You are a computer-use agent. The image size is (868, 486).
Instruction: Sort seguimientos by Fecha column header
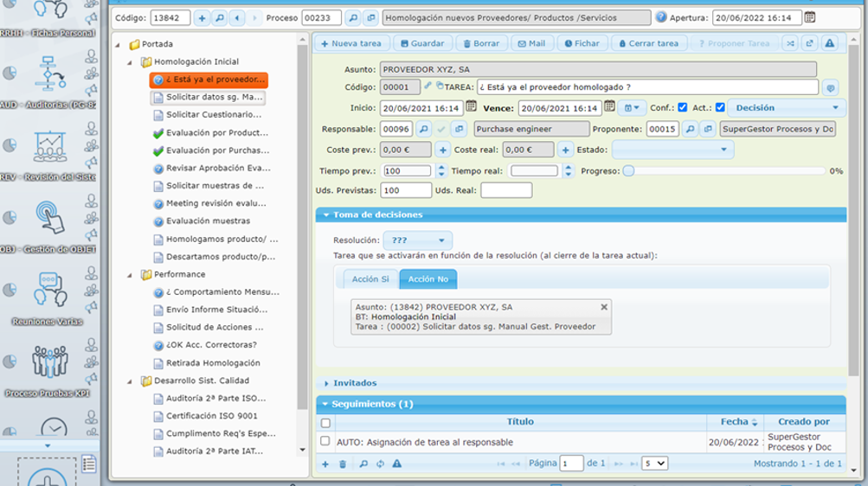coord(735,422)
